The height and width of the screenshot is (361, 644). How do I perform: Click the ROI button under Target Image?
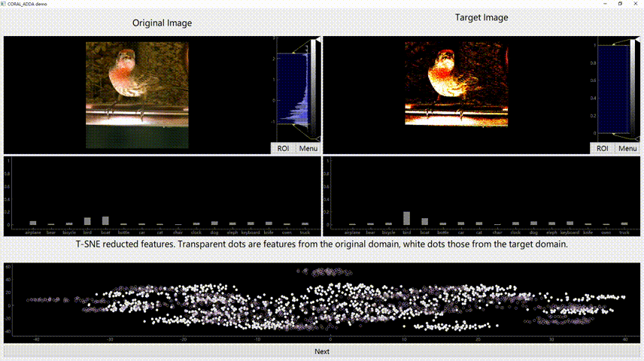pos(602,148)
